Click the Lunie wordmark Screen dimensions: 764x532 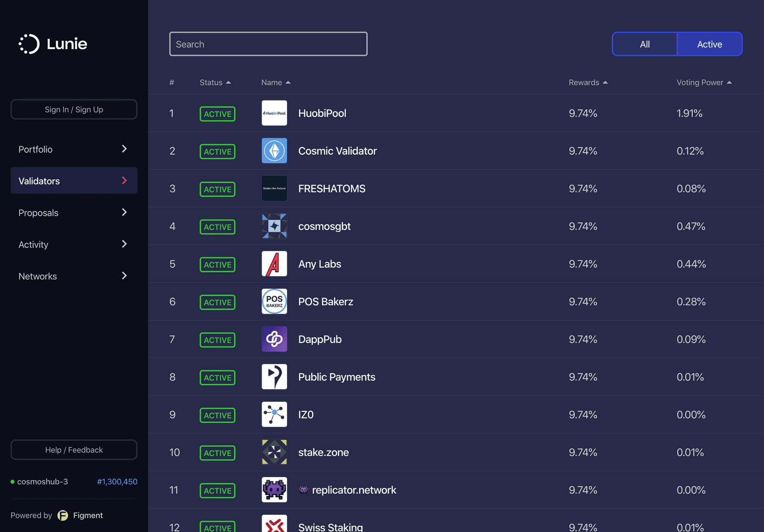(67, 44)
